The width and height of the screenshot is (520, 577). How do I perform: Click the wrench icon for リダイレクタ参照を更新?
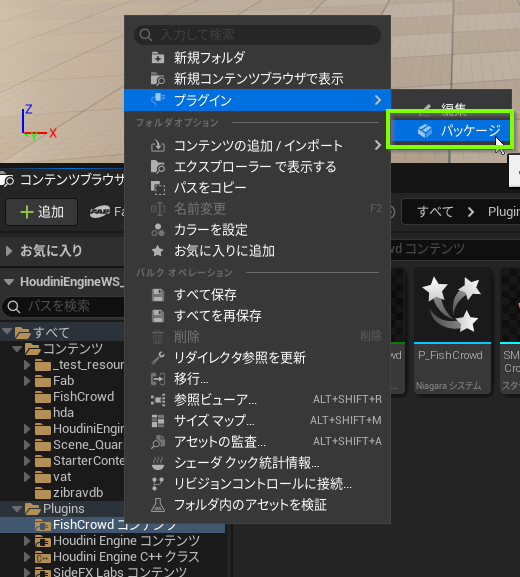158,358
